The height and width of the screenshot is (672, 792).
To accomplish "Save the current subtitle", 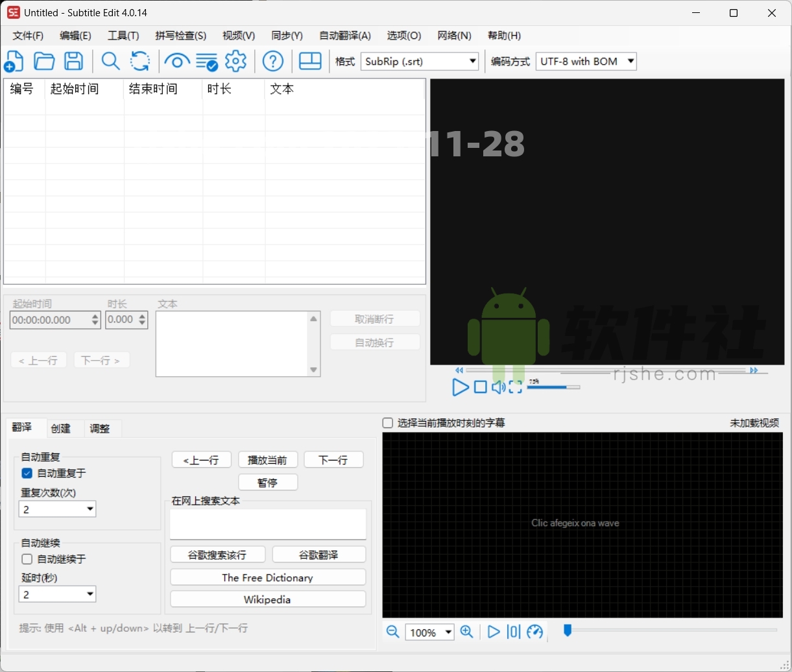I will (x=73, y=61).
